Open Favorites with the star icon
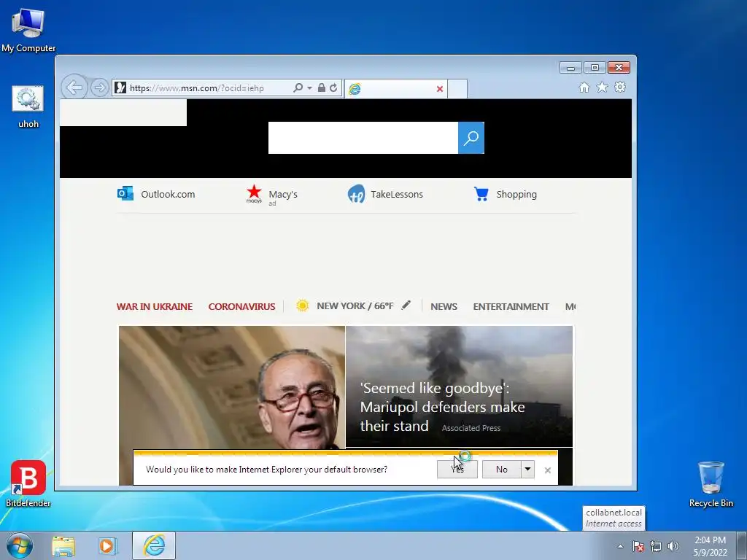747x560 pixels. tap(602, 87)
